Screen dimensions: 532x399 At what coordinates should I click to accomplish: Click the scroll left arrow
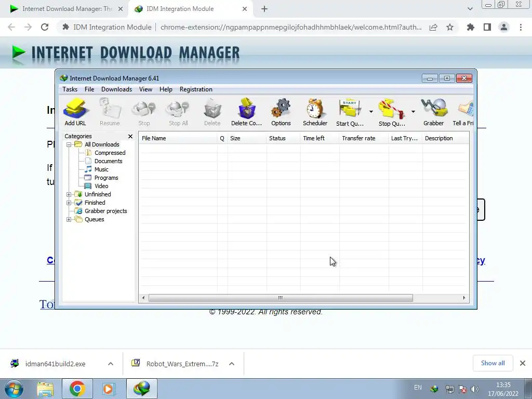pos(143,298)
